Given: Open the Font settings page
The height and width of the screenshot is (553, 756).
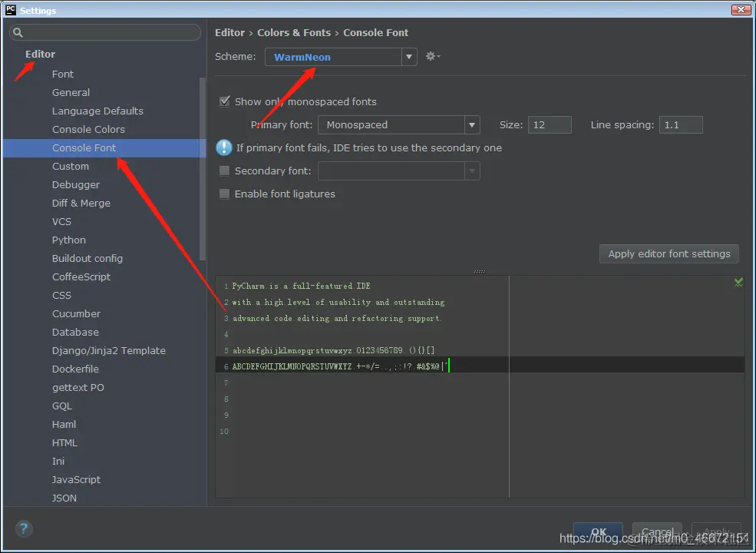Looking at the screenshot, I should tap(63, 74).
